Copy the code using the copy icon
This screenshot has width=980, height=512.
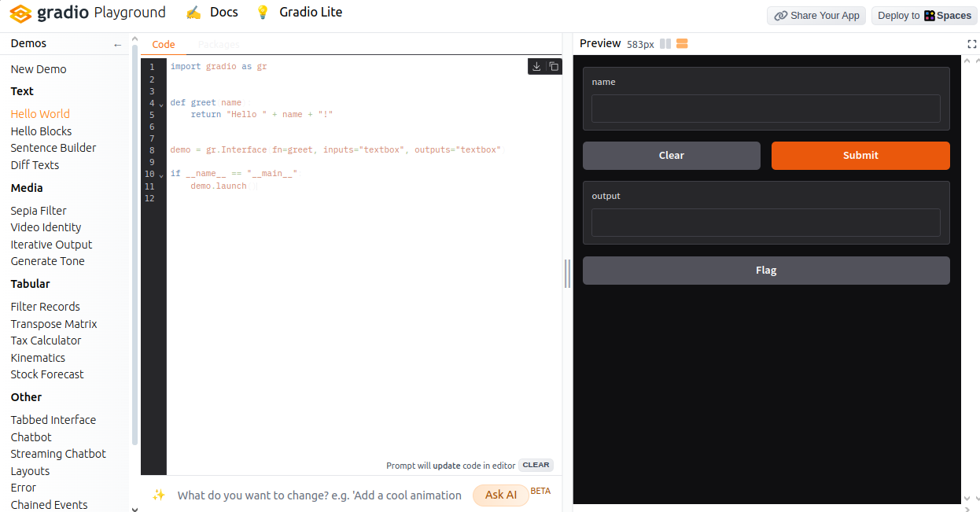554,67
